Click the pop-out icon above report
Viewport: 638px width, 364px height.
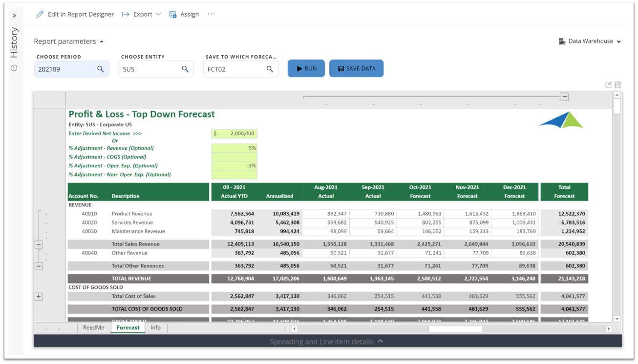point(608,84)
